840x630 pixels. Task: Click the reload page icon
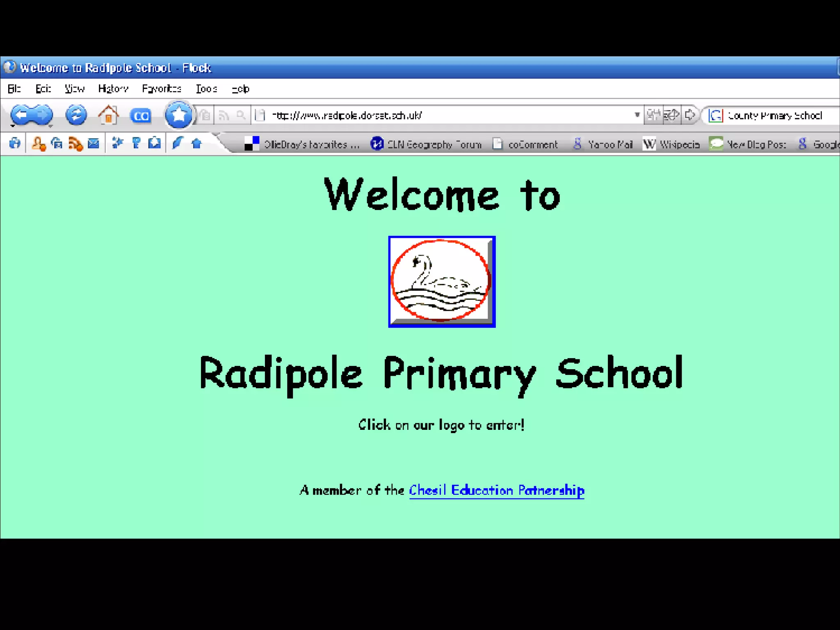(76, 115)
